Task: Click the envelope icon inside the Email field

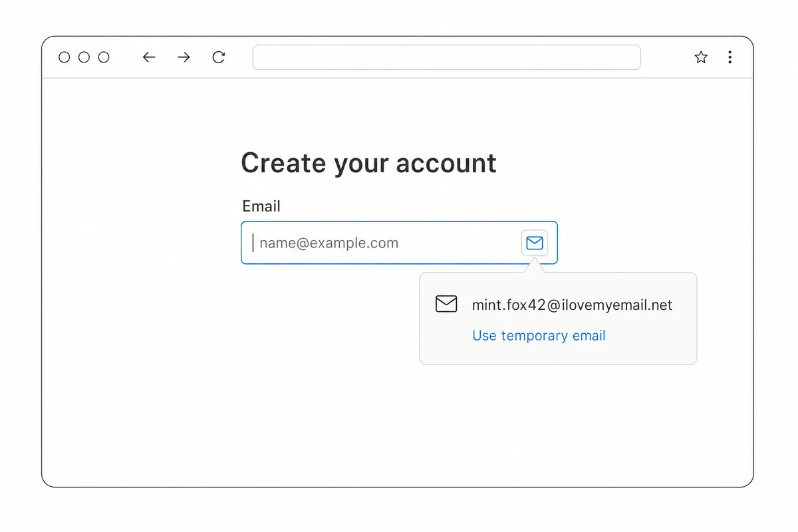Action: [x=534, y=243]
